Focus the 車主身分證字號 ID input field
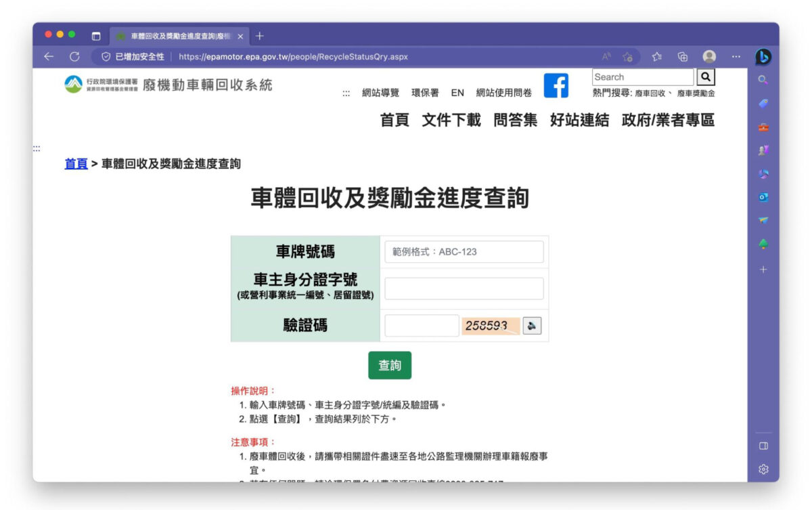The width and height of the screenshot is (812, 510). click(464, 289)
